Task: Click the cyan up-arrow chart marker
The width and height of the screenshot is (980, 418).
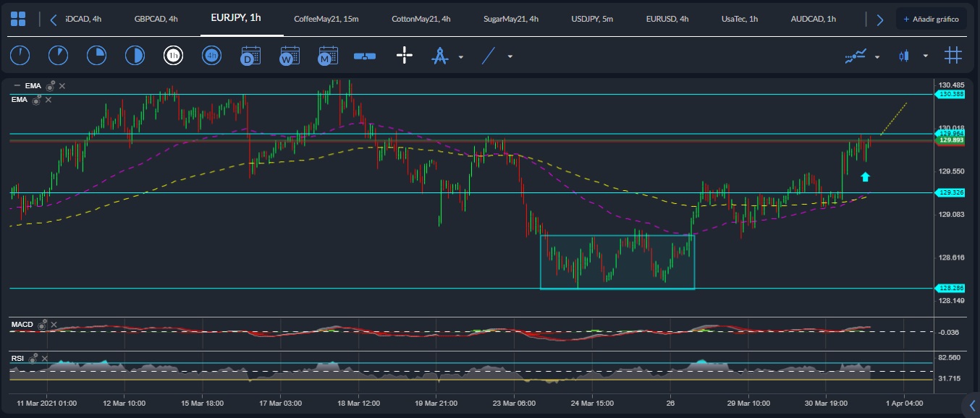Action: (865, 176)
